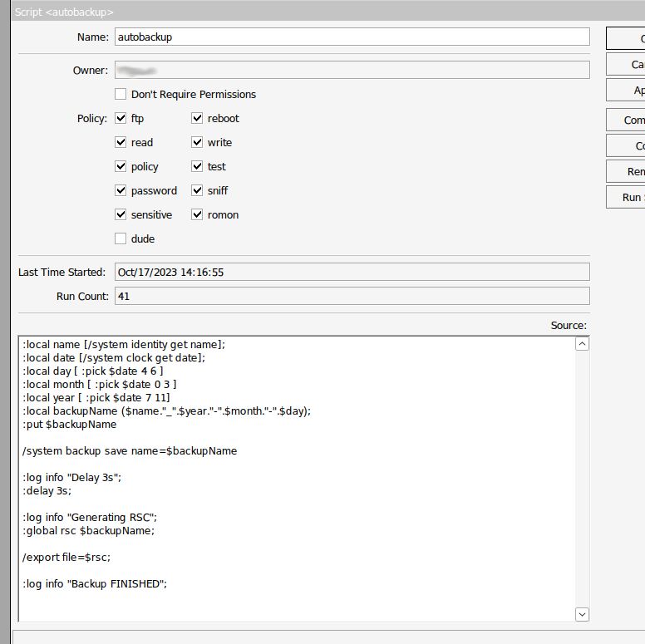This screenshot has width=645, height=644.
Task: Uncheck the policy permission checkbox
Action: (121, 166)
